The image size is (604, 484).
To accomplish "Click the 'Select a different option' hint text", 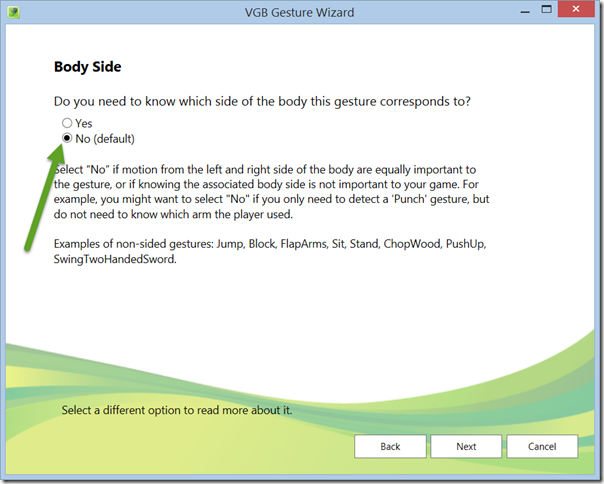I will coord(177,410).
